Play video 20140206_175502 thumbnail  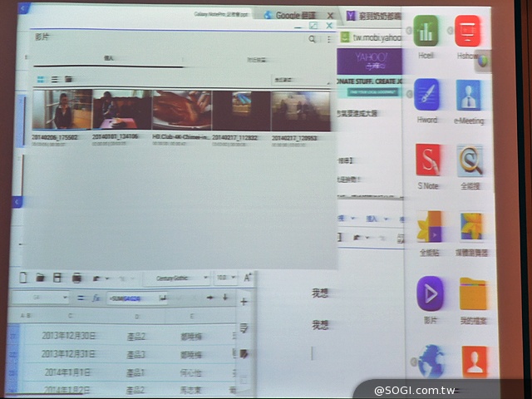62,110
